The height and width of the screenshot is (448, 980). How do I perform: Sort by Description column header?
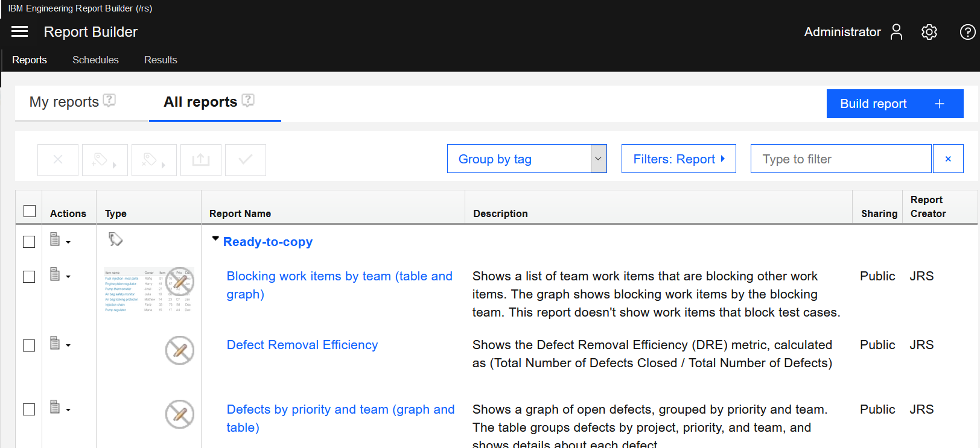pos(500,213)
